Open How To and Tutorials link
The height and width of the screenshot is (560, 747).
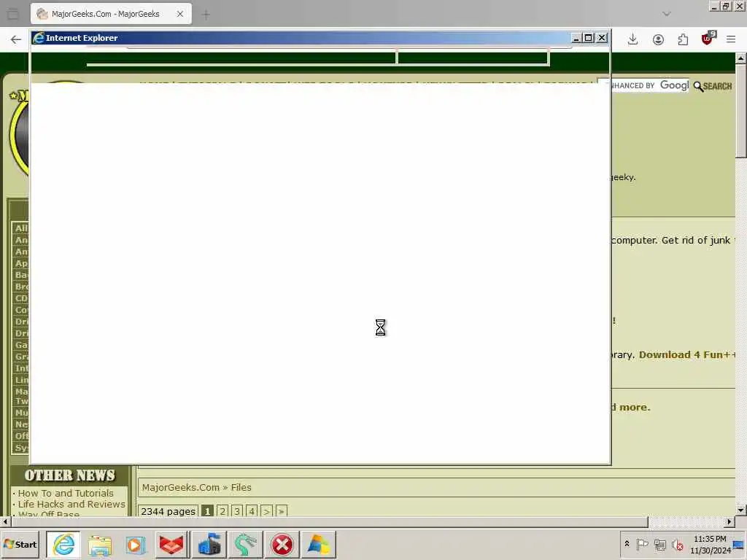tap(66, 494)
